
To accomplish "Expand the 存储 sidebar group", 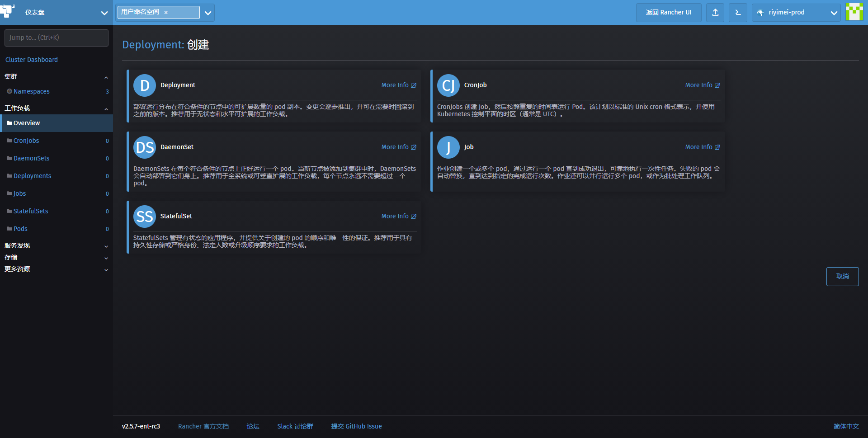I will click(106, 258).
